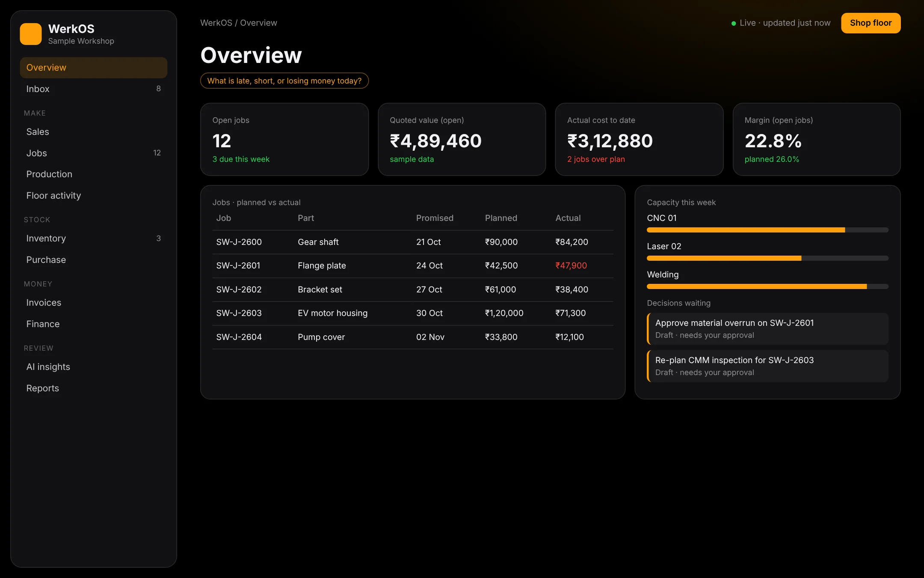Viewport: 924px width, 578px height.
Task: Click the green Live status dot
Action: click(734, 23)
